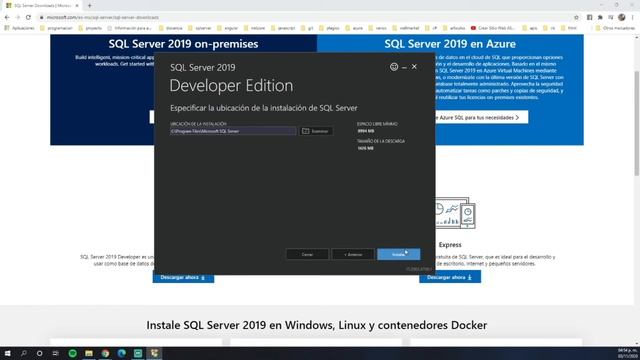This screenshot has height=360, width=640.
Task: Open the 'Crear Sitio Web' bookmark
Action: tap(493, 28)
